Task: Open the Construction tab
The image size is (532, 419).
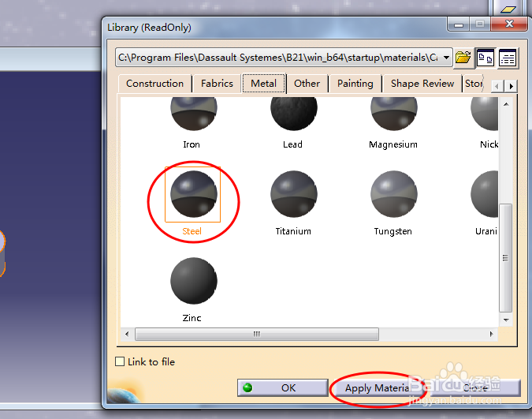Action: [x=154, y=84]
